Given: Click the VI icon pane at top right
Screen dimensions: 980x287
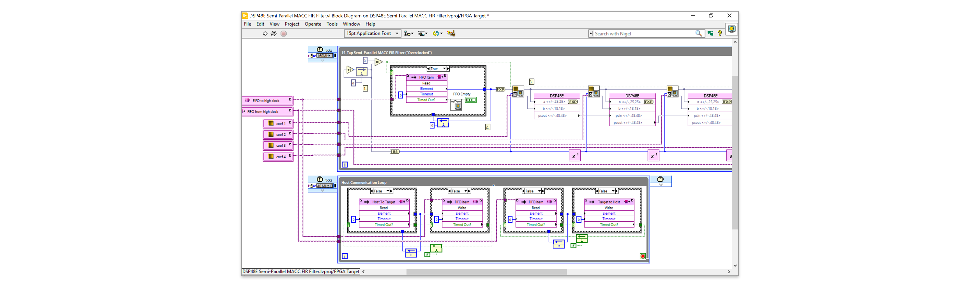Looking at the screenshot, I should click(x=732, y=29).
